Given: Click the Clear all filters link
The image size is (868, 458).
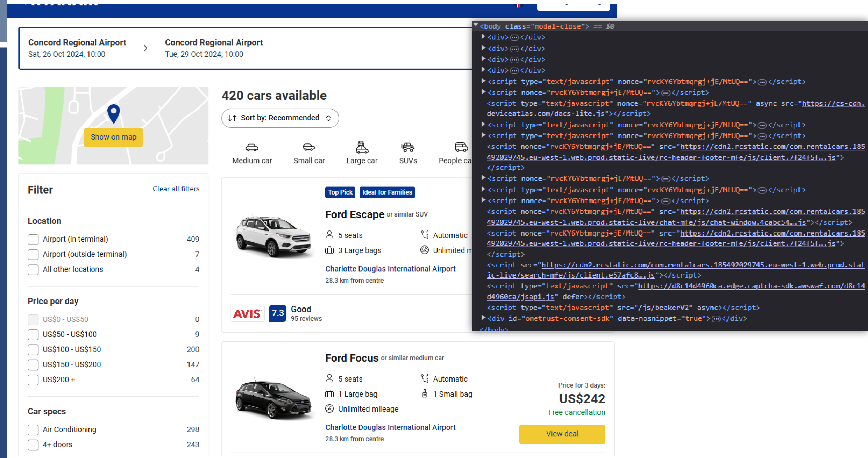Looking at the screenshot, I should coord(176,189).
